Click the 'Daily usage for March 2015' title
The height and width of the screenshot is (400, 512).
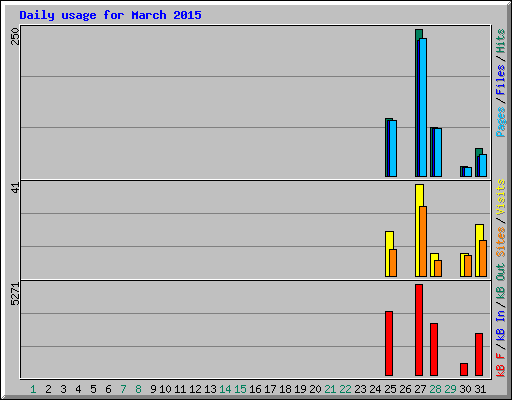pyautogui.click(x=110, y=15)
